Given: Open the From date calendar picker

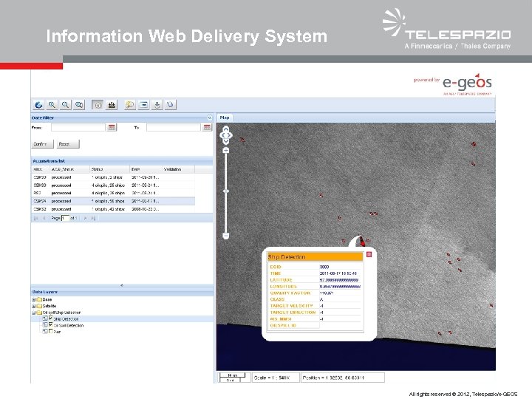Looking at the screenshot, I should point(112,127).
